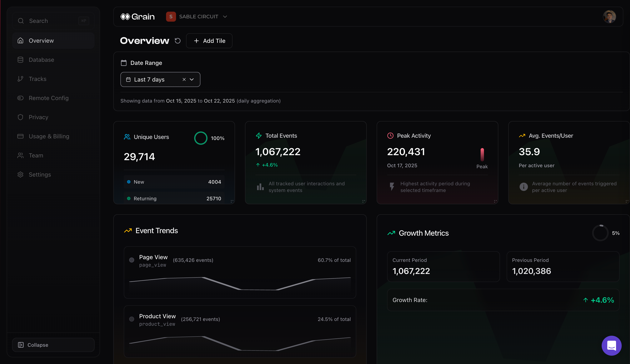The height and width of the screenshot is (364, 630).
Task: Click the Unique Users people icon
Action: click(127, 137)
